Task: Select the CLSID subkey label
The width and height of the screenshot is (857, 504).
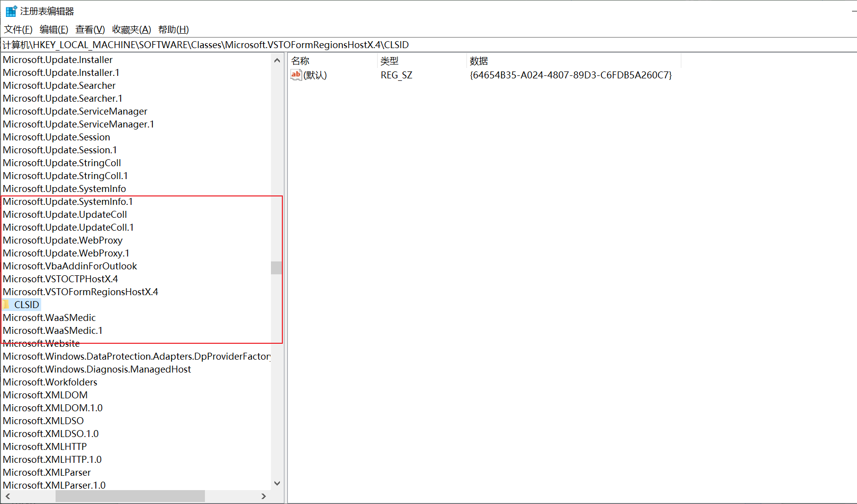Action: pos(27,305)
